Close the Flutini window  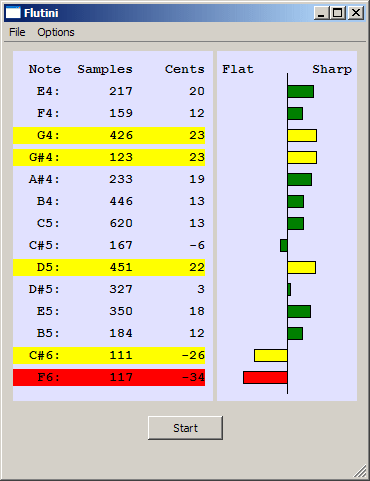356,13
